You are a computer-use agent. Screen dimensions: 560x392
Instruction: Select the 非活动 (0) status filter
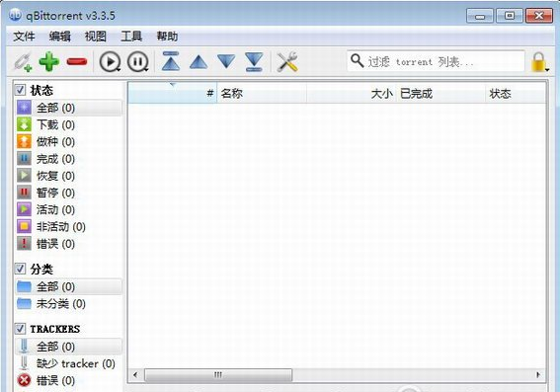tap(68, 227)
